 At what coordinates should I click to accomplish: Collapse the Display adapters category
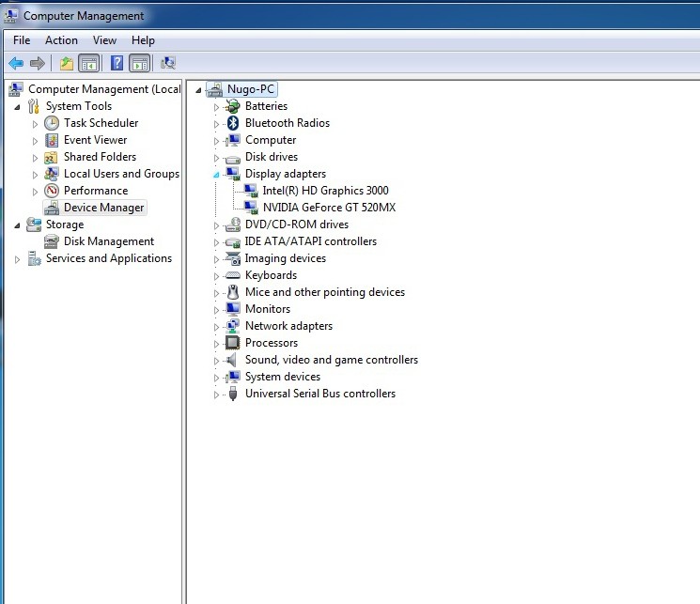pos(216,175)
